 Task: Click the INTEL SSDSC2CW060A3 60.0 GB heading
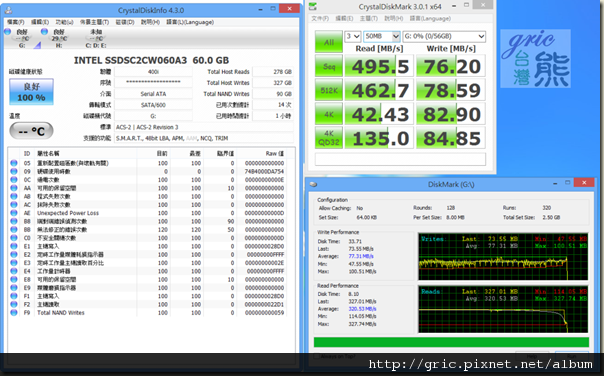coord(151,60)
